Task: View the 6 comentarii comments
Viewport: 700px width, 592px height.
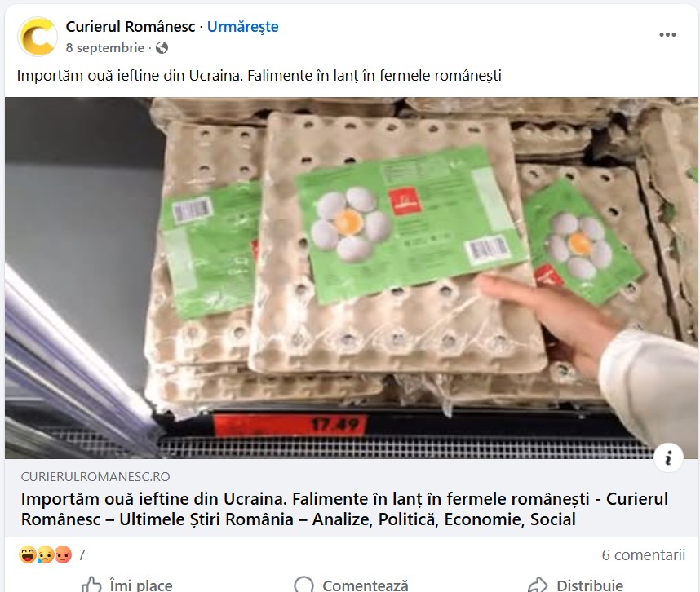Action: coord(644,555)
